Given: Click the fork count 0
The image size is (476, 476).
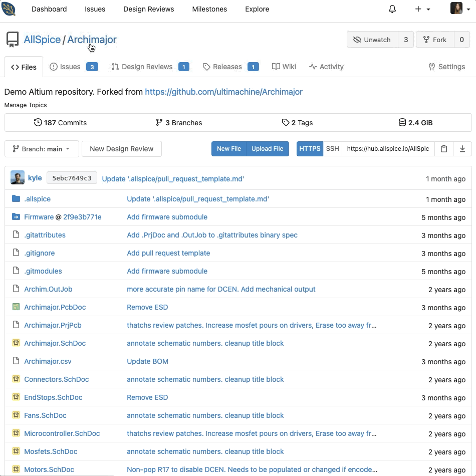Looking at the screenshot, I should pos(462,40).
